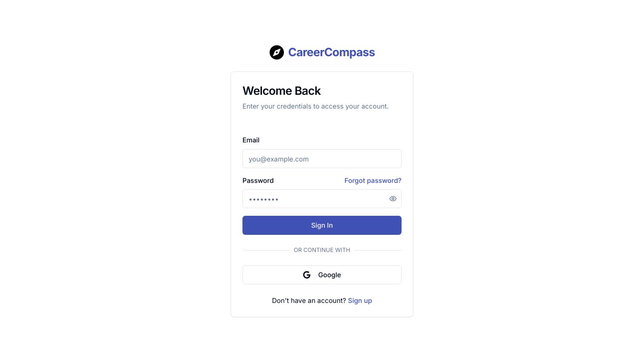Follow the Sign up link
Image resolution: width=644 pixels, height=362 pixels.
360,301
